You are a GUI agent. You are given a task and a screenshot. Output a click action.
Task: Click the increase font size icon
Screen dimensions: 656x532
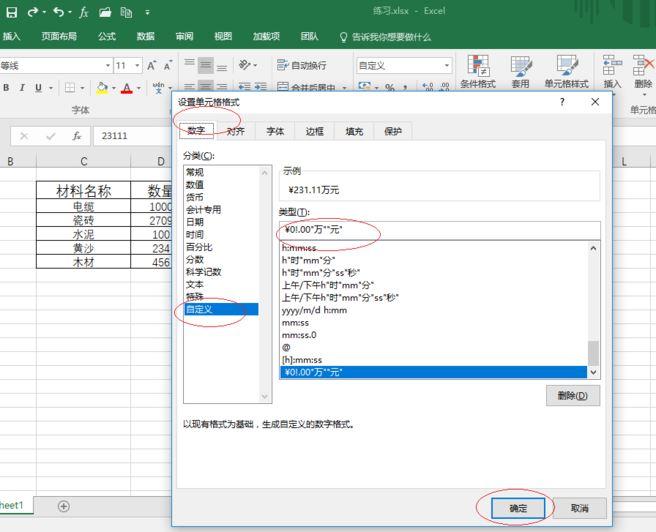pos(151,66)
